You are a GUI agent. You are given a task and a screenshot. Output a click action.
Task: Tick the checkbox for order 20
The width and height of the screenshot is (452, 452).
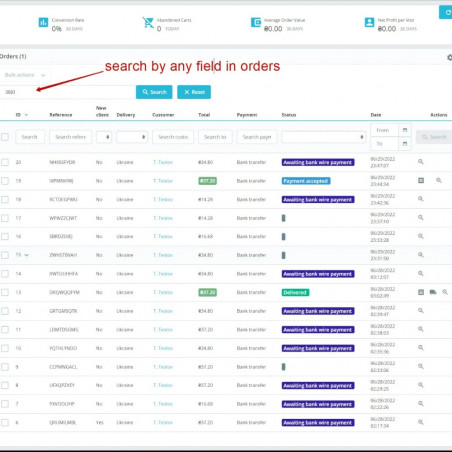tap(5, 162)
